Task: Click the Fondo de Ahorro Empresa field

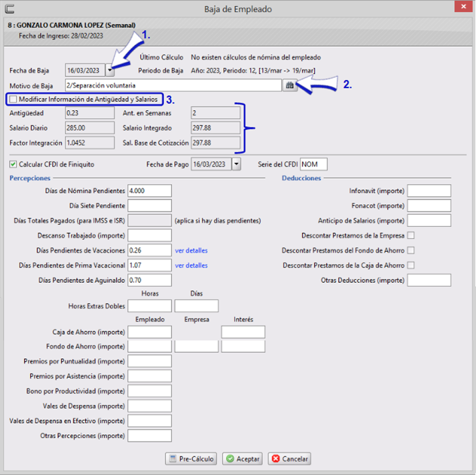Action: pyautogui.click(x=197, y=346)
